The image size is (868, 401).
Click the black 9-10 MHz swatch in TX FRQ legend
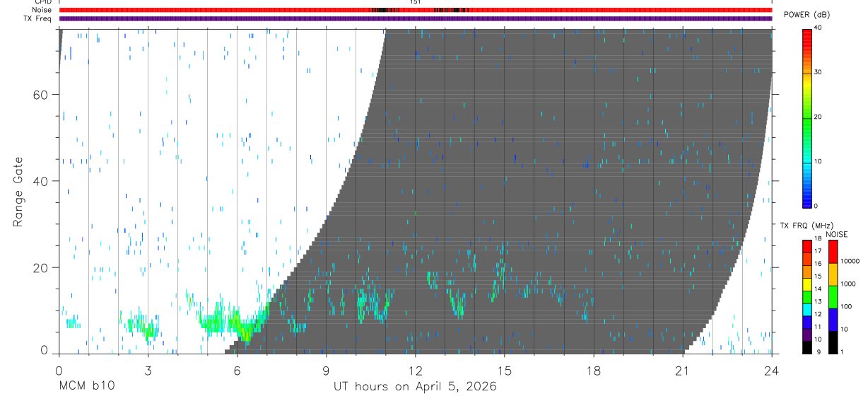[807, 347]
